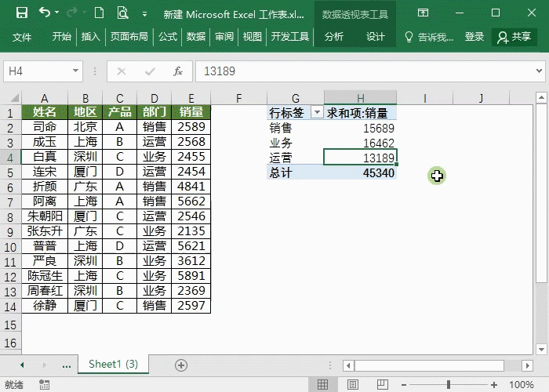The width and height of the screenshot is (549, 392).
Task: Click the Name Box showing H4
Action: tap(38, 71)
